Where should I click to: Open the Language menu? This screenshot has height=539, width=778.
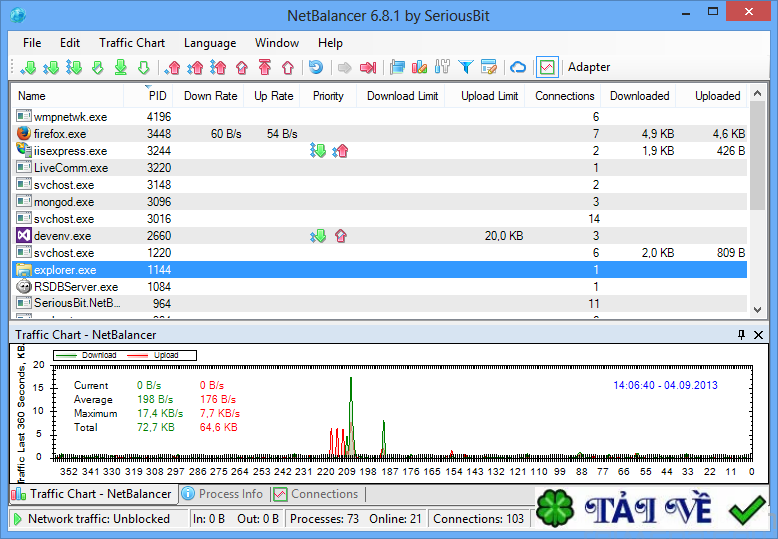tap(210, 43)
